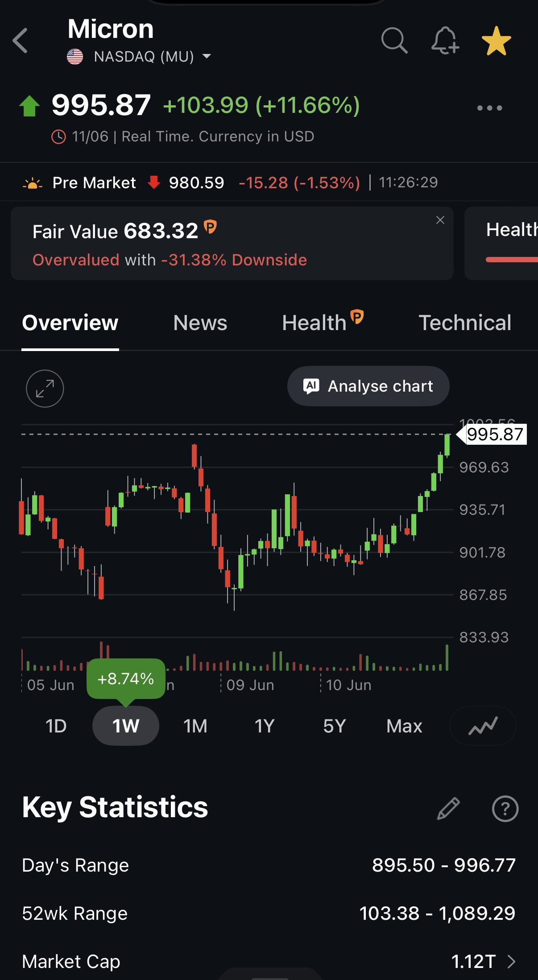
Task: Tap the Micron title text
Action: coord(111,29)
